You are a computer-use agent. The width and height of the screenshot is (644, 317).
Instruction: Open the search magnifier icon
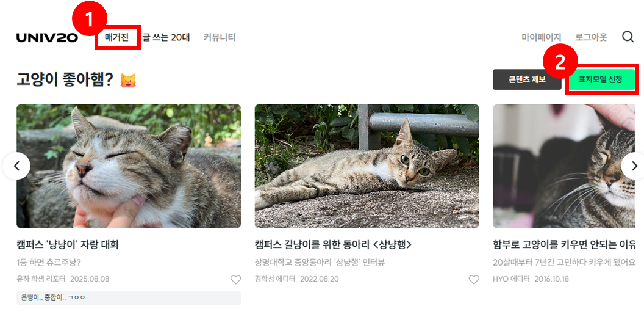pyautogui.click(x=628, y=37)
